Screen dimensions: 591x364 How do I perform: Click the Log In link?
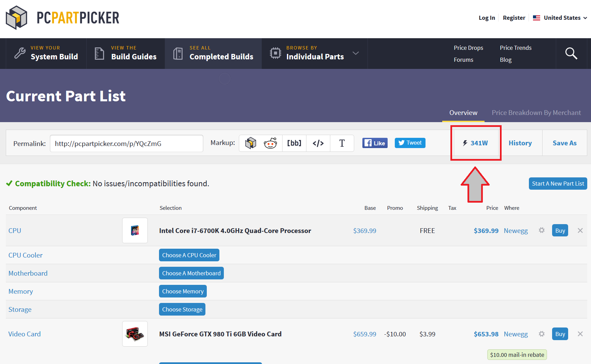[487, 18]
